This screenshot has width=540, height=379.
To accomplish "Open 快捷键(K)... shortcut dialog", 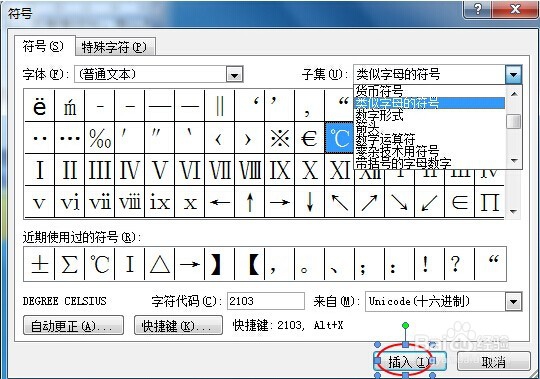I will point(178,325).
